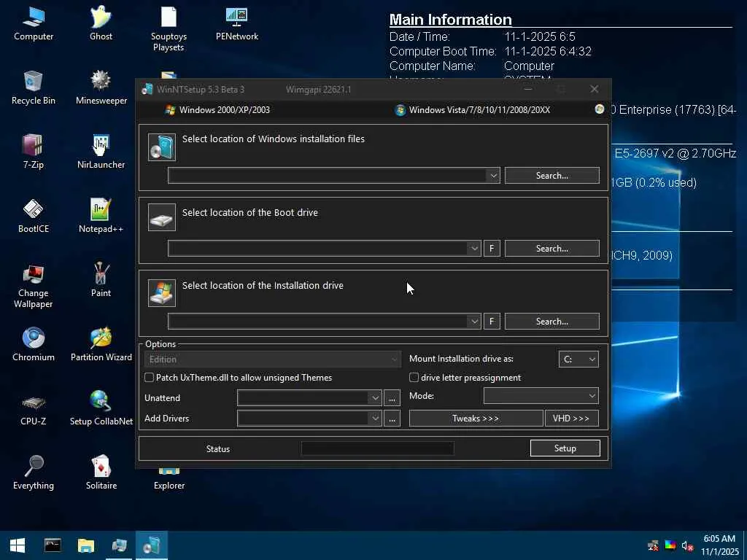Click the Setup button
Screen dimensions: 747x560
[x=565, y=448]
